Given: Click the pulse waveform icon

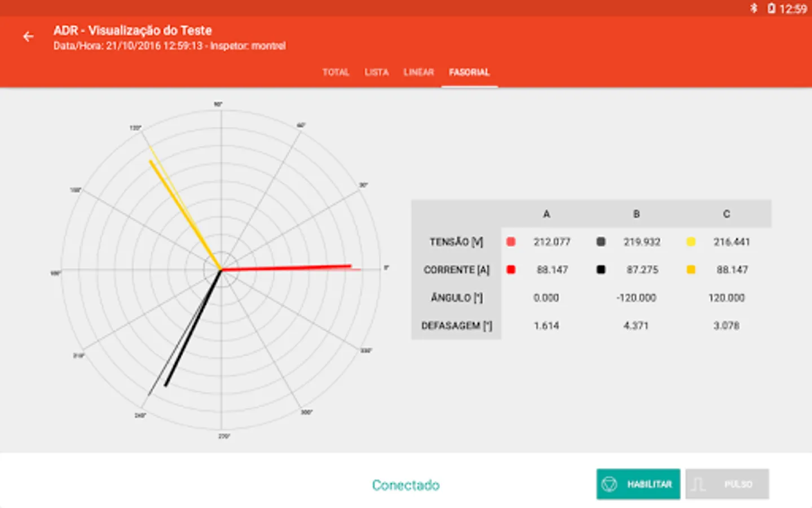Looking at the screenshot, I should 698,484.
